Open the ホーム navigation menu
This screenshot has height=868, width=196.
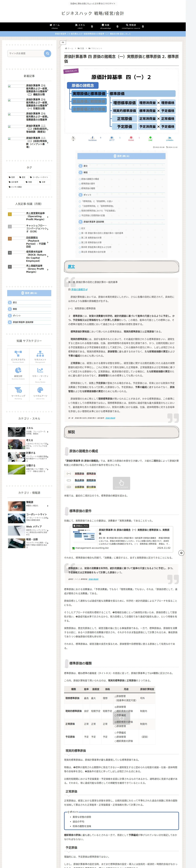55,26
